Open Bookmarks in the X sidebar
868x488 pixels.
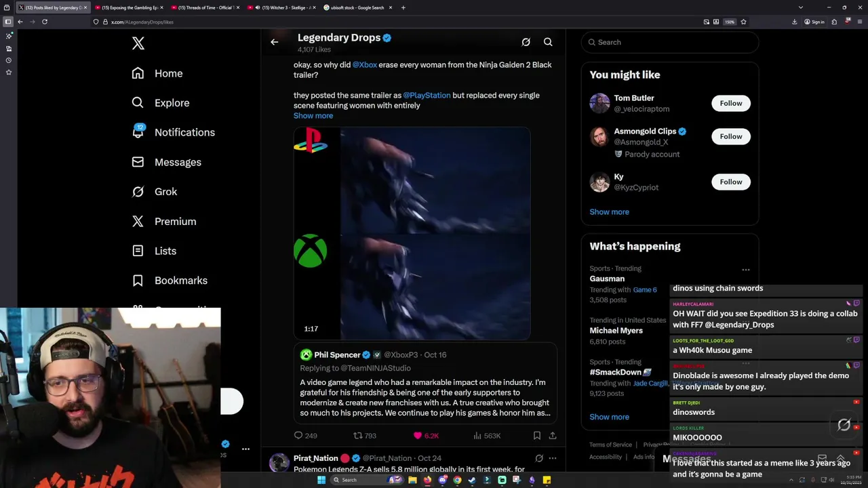tap(170, 281)
